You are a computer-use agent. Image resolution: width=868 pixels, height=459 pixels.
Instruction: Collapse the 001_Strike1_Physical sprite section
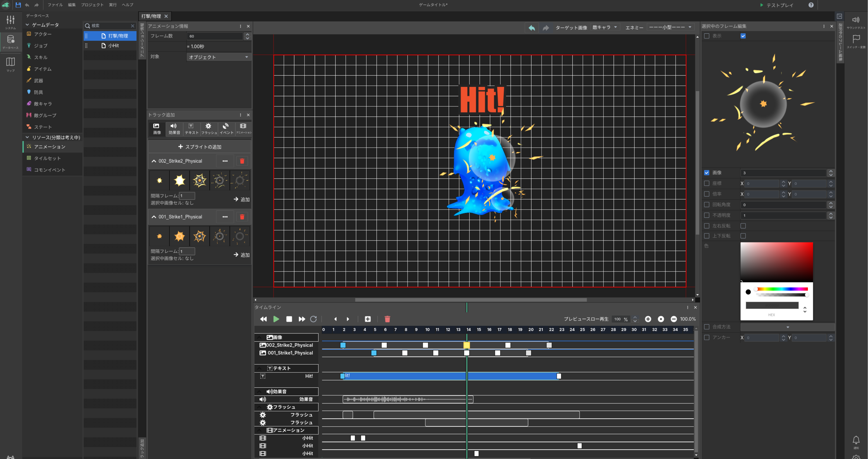[x=154, y=217]
